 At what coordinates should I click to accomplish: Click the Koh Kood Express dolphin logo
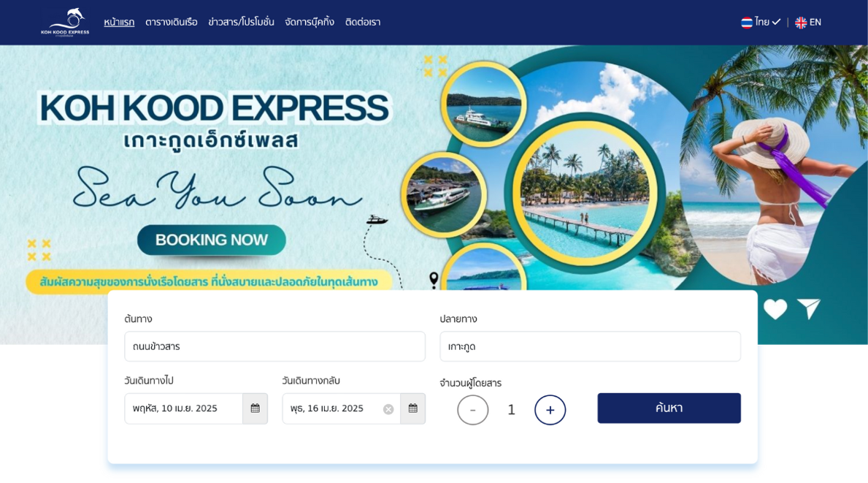[x=65, y=22]
